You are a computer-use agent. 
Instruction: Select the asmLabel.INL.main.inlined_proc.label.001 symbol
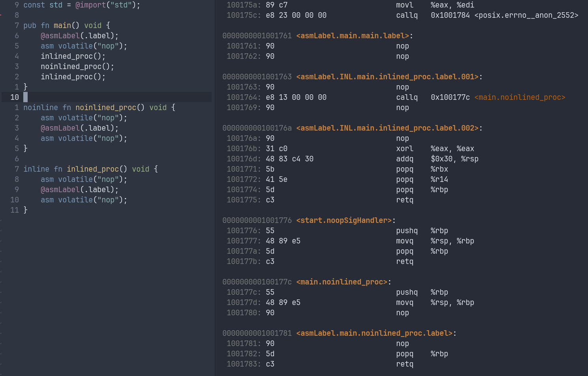tap(387, 77)
